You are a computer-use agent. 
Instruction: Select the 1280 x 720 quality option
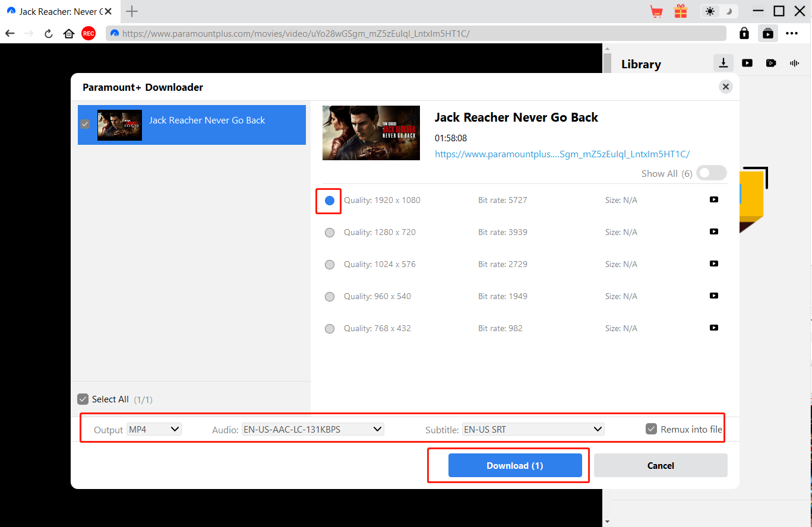(x=330, y=233)
